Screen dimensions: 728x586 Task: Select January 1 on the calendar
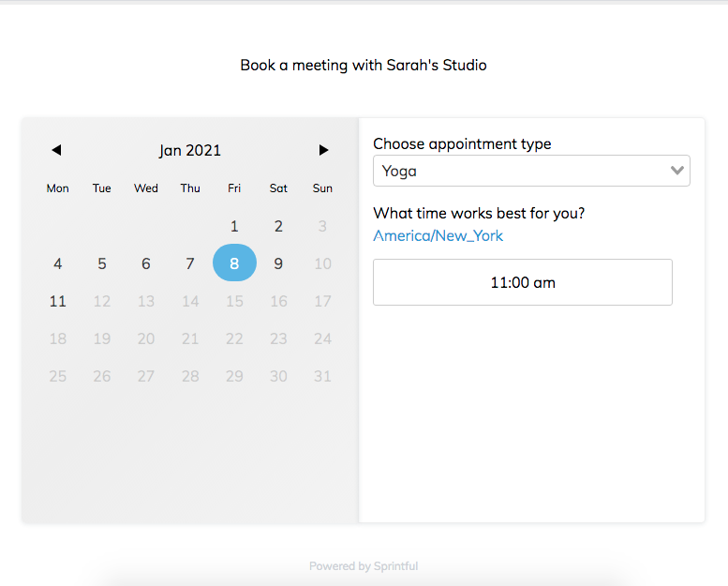234,226
